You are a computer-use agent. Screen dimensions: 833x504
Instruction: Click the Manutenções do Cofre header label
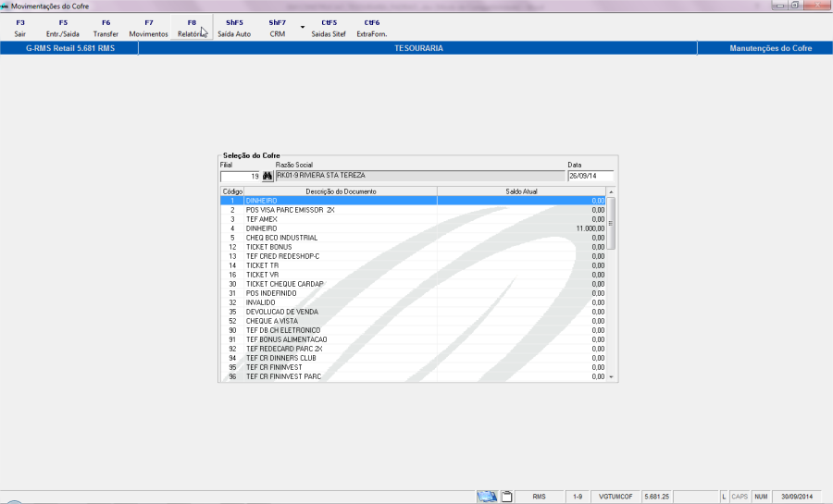[x=770, y=48]
